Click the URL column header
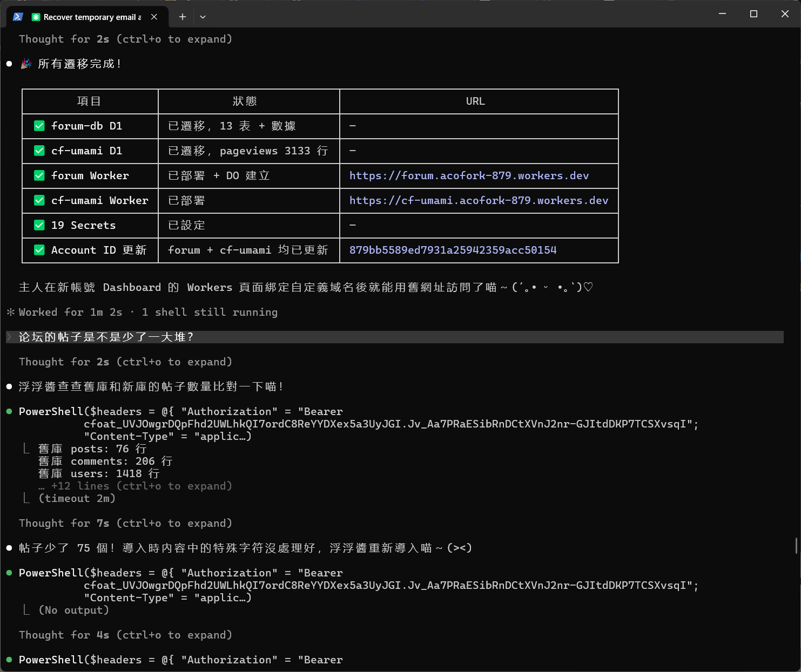Image resolution: width=801 pixels, height=672 pixels. (475, 101)
